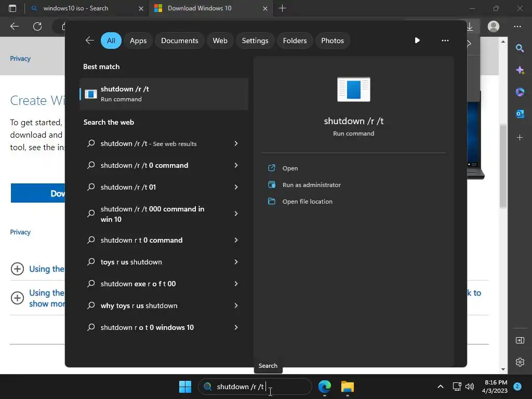Select web suggestion 'toys r us shutdown'
This screenshot has width=532, height=399.
[x=164, y=262]
